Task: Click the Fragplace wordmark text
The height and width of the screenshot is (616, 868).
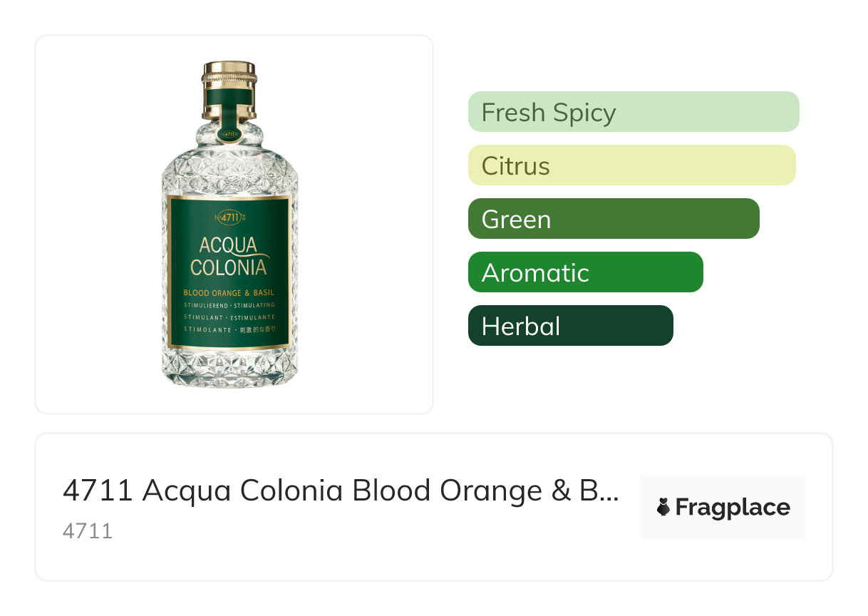Action: point(732,508)
